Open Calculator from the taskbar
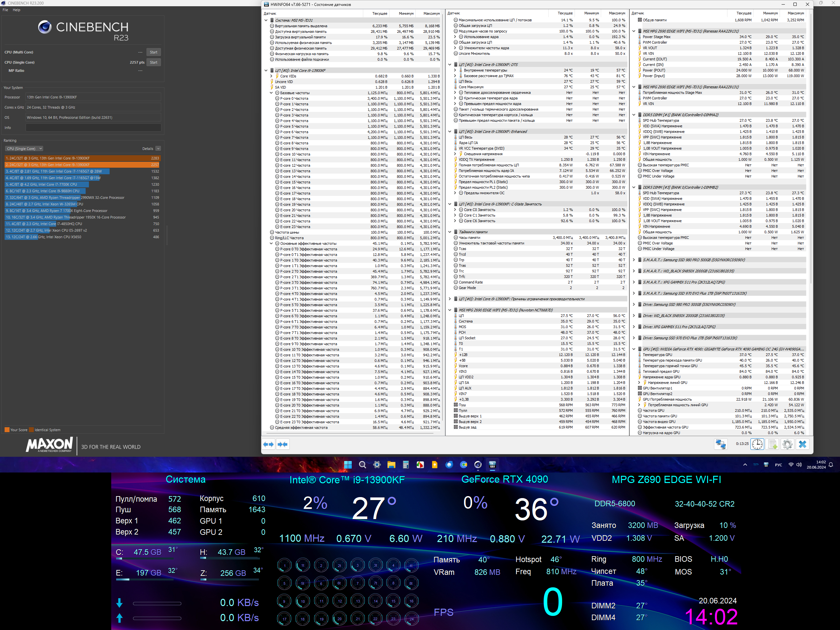840x630 pixels. 406,465
